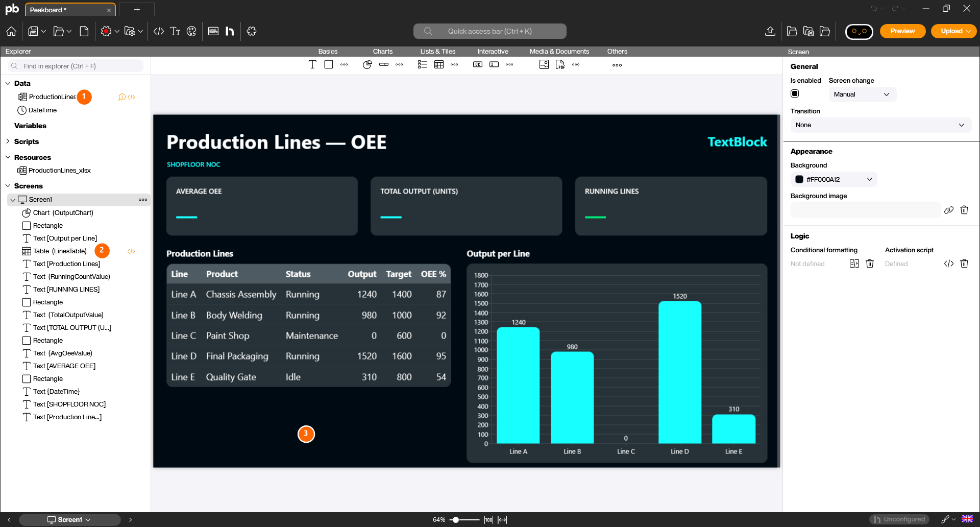This screenshot has height=527, width=980.
Task: Click the Unconfigured status button
Action: point(899,519)
